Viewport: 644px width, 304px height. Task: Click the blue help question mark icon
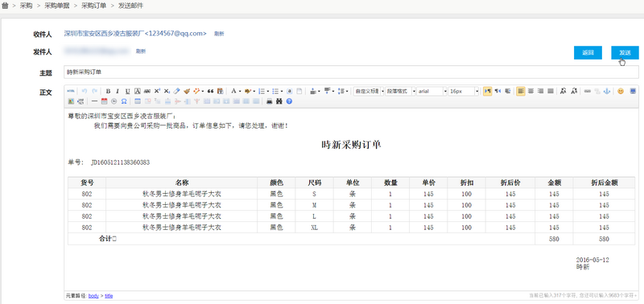(x=289, y=101)
